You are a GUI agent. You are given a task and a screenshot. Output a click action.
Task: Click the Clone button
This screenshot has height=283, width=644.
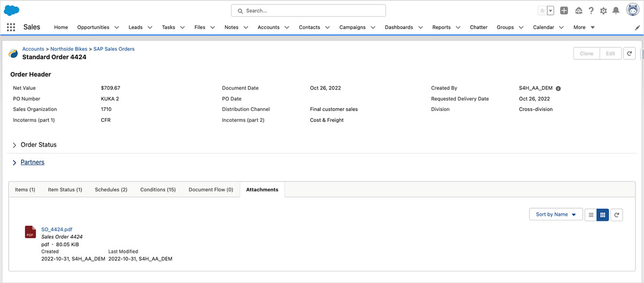click(x=586, y=53)
